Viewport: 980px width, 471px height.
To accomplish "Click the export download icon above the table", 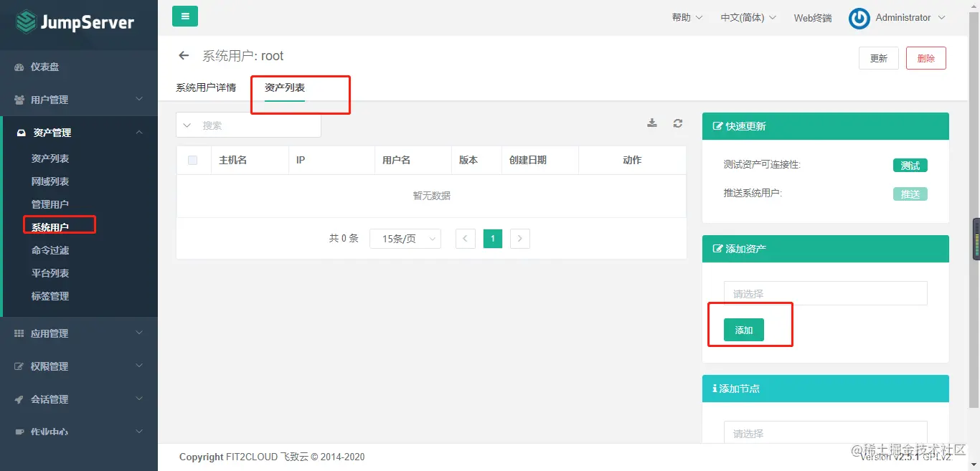I will click(x=652, y=123).
